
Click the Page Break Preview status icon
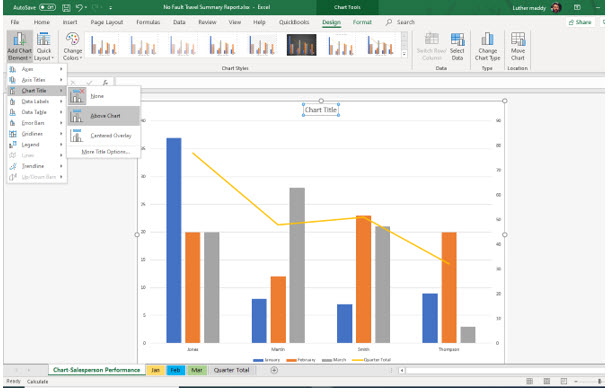(564, 382)
